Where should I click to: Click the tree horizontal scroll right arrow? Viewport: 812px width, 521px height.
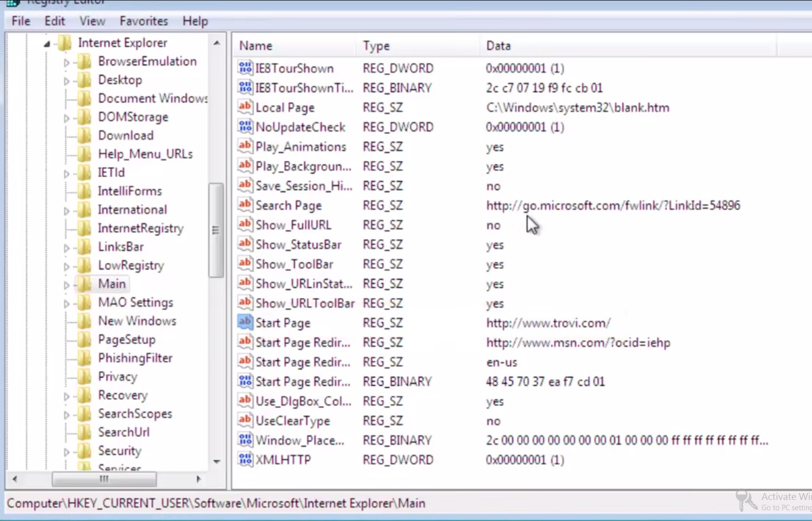[198, 479]
